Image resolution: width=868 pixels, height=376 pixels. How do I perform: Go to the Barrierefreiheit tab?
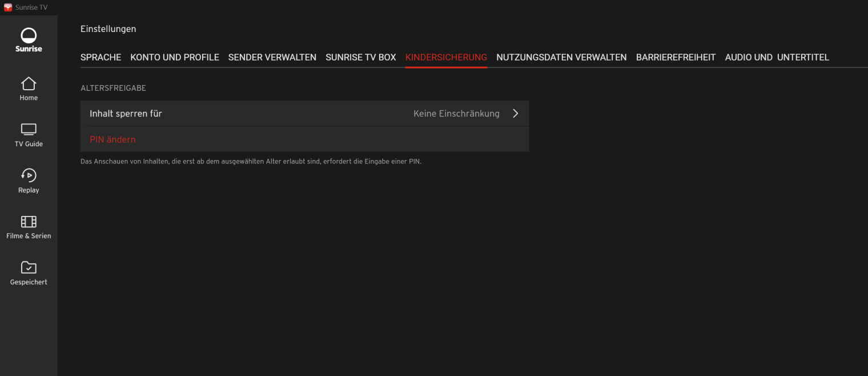tap(676, 57)
